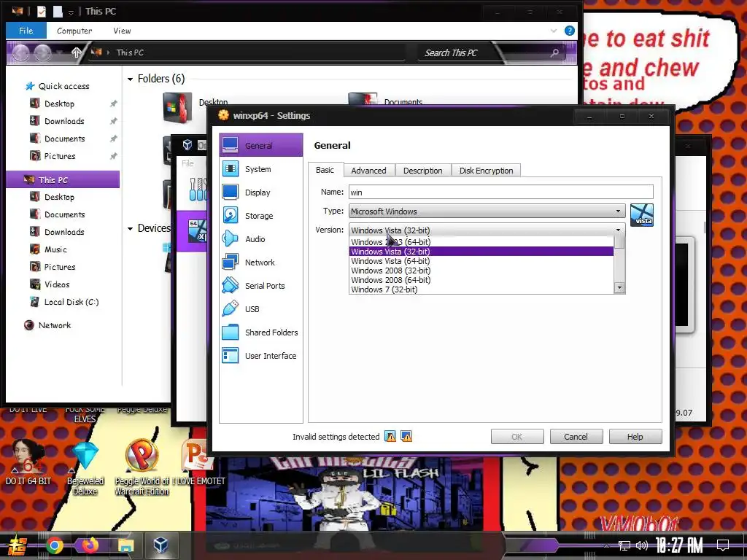
Task: Select Windows Vista (64-bit) in list
Action: [481, 261]
